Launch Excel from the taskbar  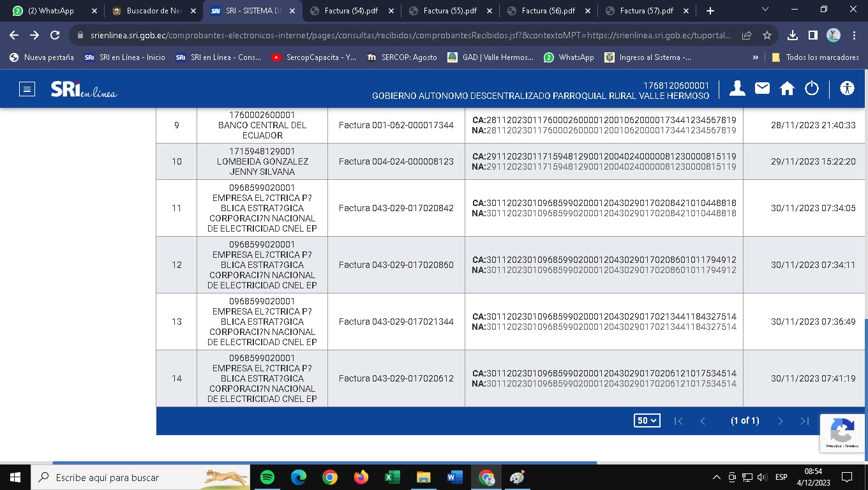coord(392,477)
